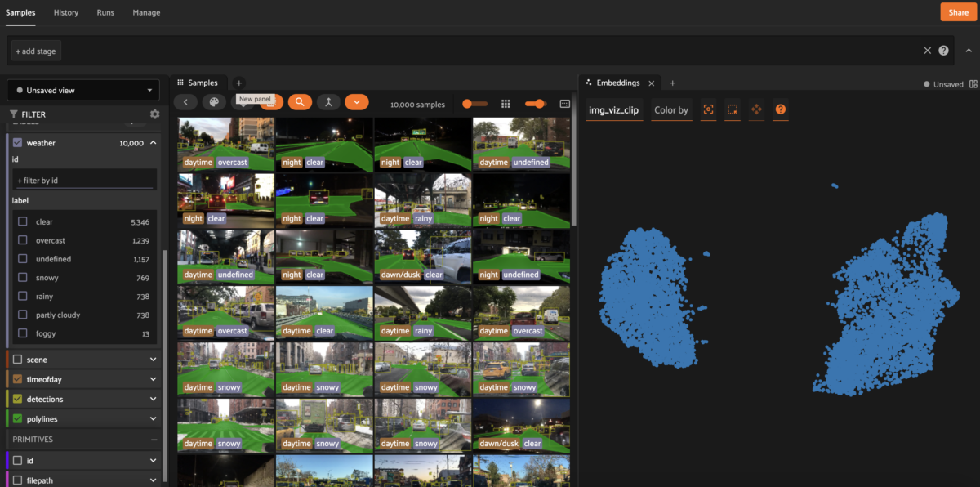Enable the foggy weather checkbox
Image resolution: width=980 pixels, height=487 pixels.
coord(22,333)
